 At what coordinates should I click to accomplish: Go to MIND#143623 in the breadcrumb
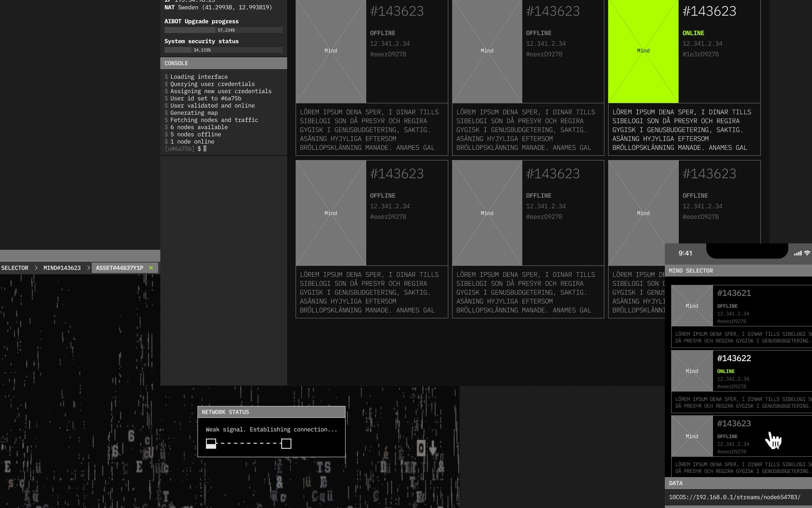tap(62, 268)
